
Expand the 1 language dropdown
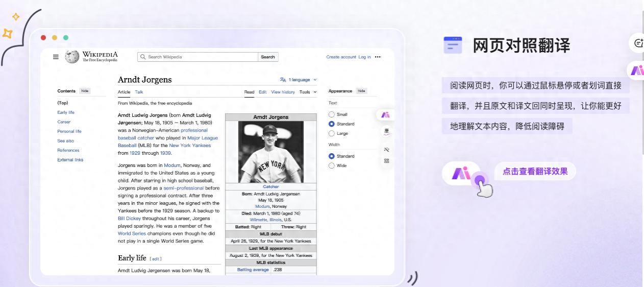[299, 80]
